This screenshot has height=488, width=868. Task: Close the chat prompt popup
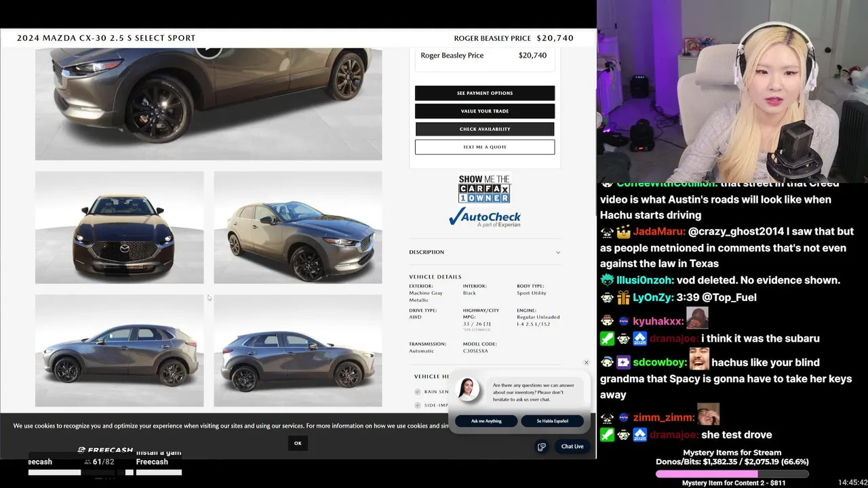coord(587,363)
